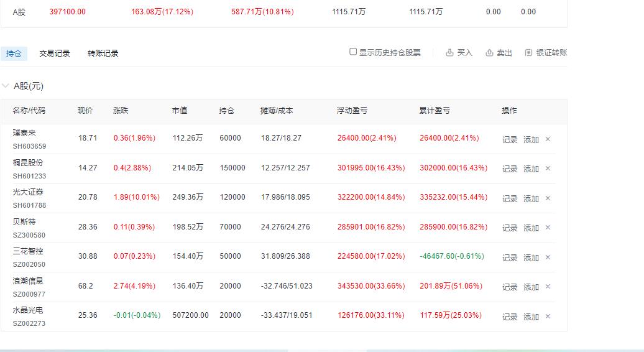Click 添加 for the 桐昆股份 row
644x352 pixels.
[x=531, y=169]
